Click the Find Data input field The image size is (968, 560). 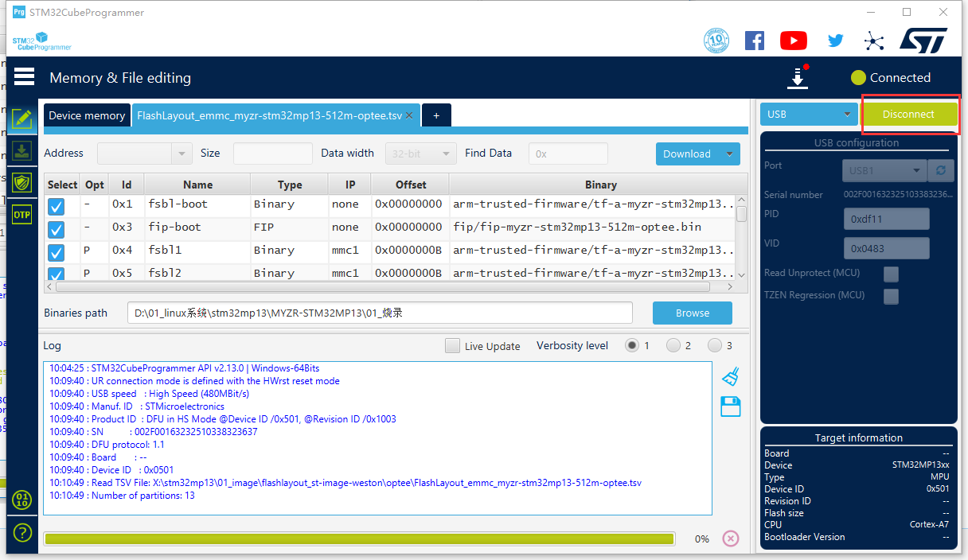tap(568, 154)
